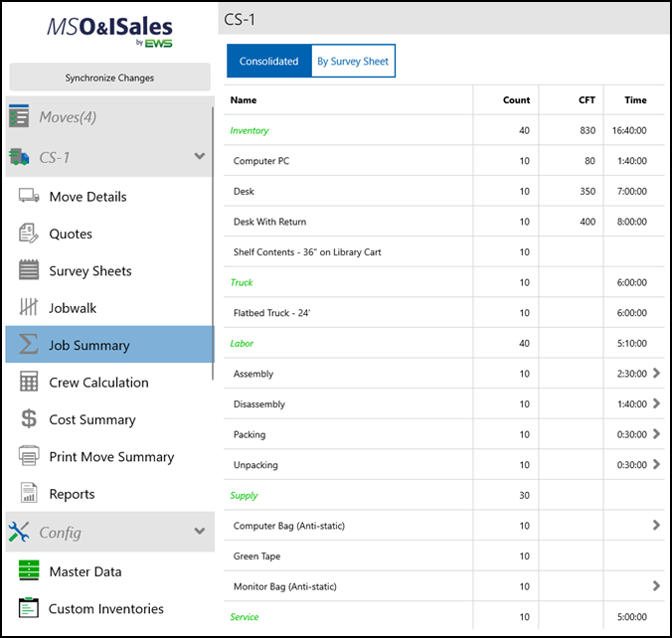Click the Quotes document icon
Image resolution: width=672 pixels, height=638 pixels.
click(29, 234)
